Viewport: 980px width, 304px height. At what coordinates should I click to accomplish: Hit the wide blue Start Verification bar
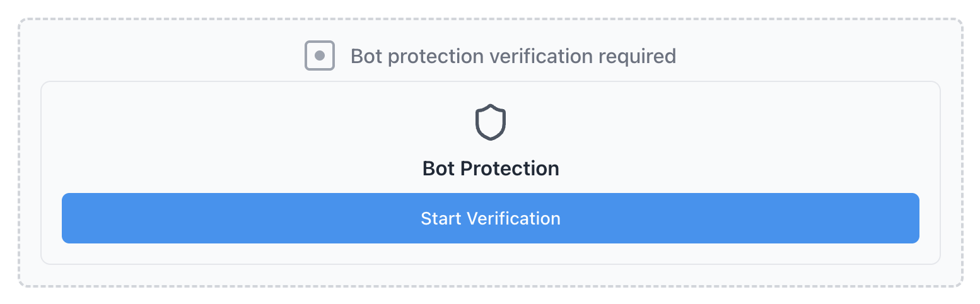point(490,218)
